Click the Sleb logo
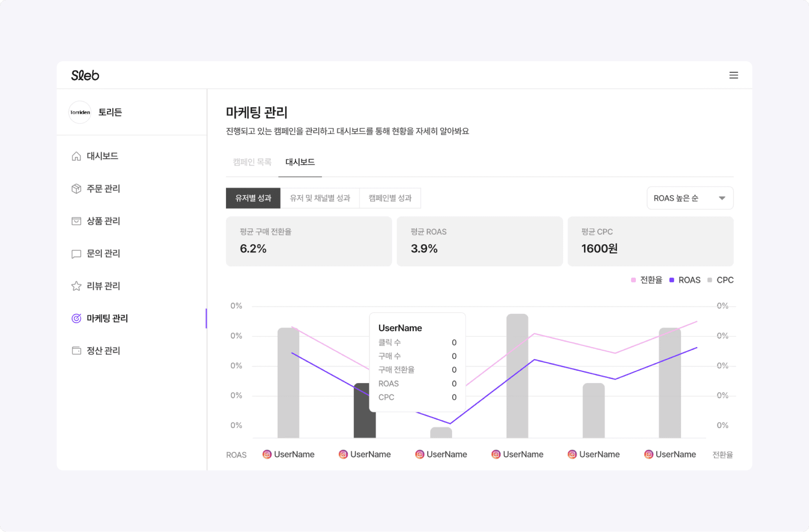Viewport: 809px width, 532px height. [85, 75]
